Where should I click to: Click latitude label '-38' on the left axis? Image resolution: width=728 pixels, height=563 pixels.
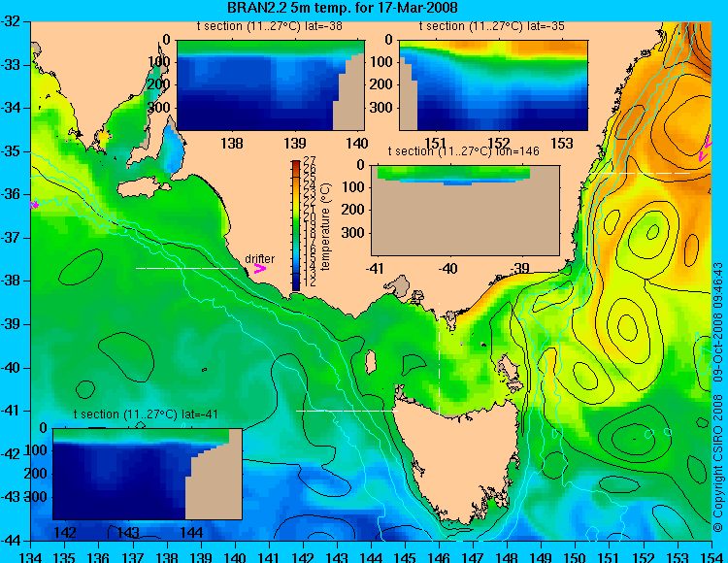[11, 281]
